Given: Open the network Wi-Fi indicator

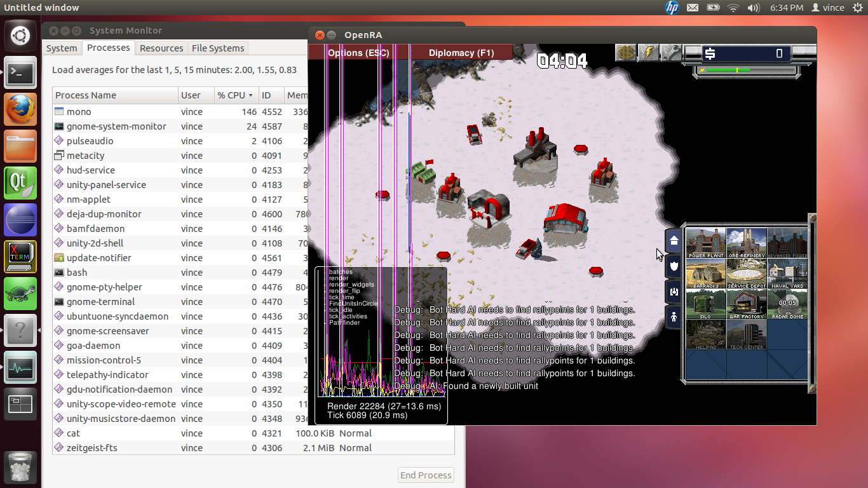Looking at the screenshot, I should pyautogui.click(x=733, y=8).
